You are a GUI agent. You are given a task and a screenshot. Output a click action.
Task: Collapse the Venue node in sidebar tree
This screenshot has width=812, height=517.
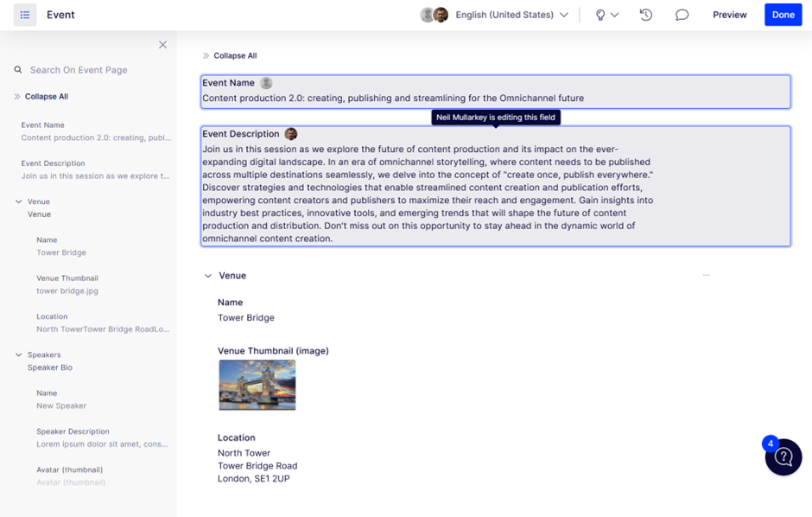pyautogui.click(x=19, y=201)
